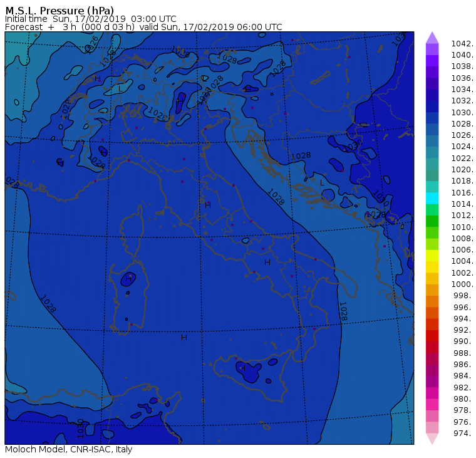
Task: Click the 1024. legend label
Action: click(462, 147)
